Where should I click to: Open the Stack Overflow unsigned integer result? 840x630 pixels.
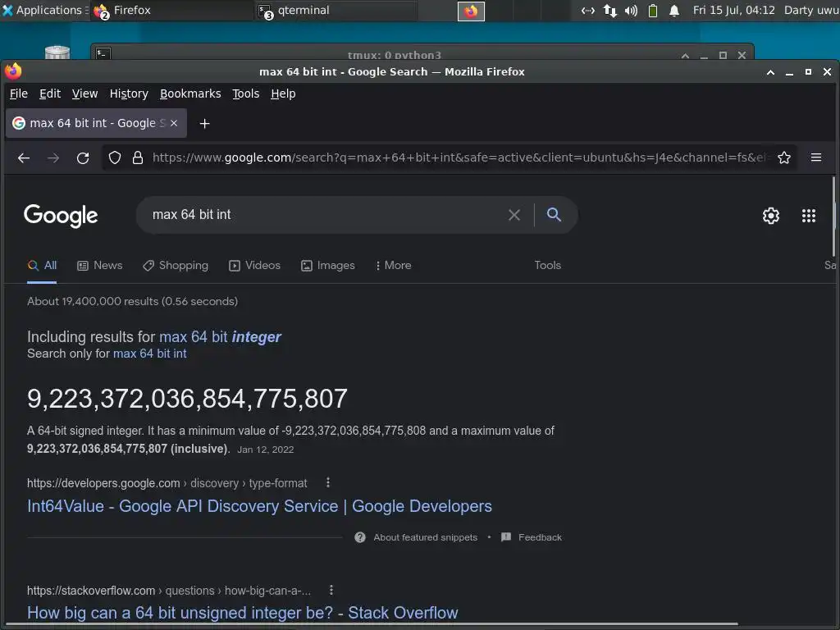(x=243, y=613)
